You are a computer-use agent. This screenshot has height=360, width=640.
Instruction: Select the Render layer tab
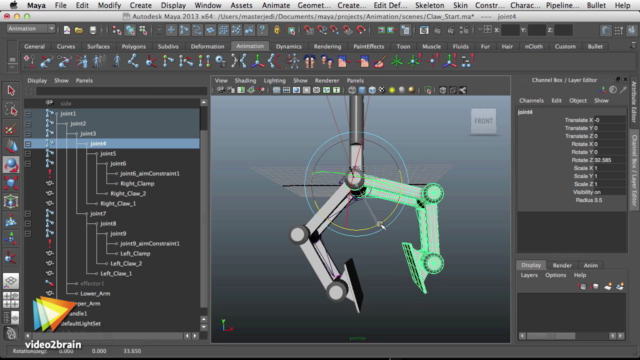[562, 265]
